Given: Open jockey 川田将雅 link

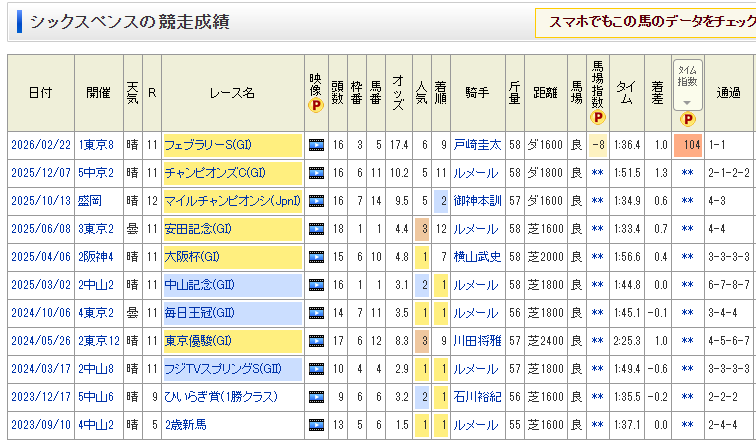Looking at the screenshot, I should click(x=475, y=341).
